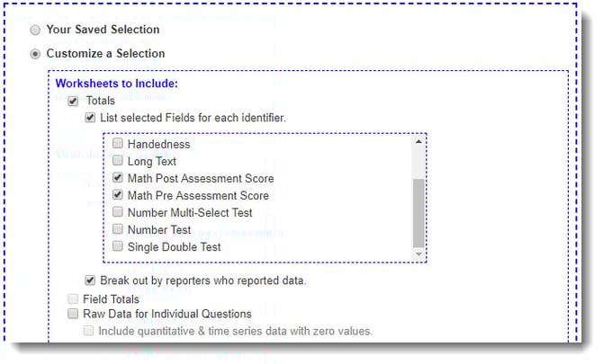Check the Single Double Test box
Image resolution: width=603 pixels, height=364 pixels.
(x=118, y=247)
